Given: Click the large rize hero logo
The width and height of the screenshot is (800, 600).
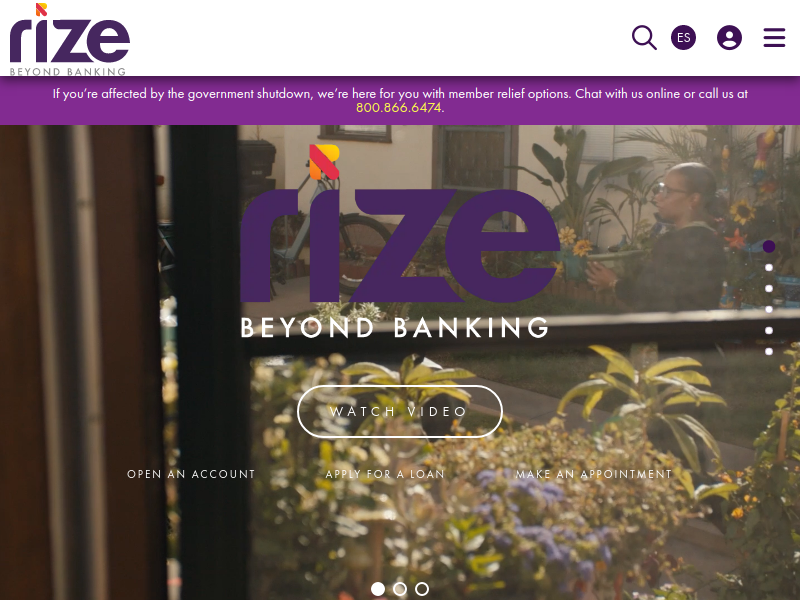Looking at the screenshot, I should pyautogui.click(x=399, y=242).
